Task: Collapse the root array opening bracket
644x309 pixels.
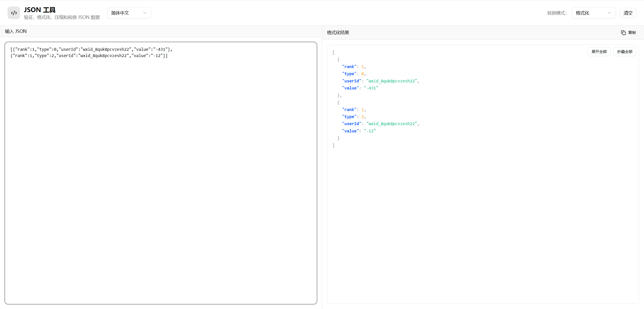Action: (333, 53)
